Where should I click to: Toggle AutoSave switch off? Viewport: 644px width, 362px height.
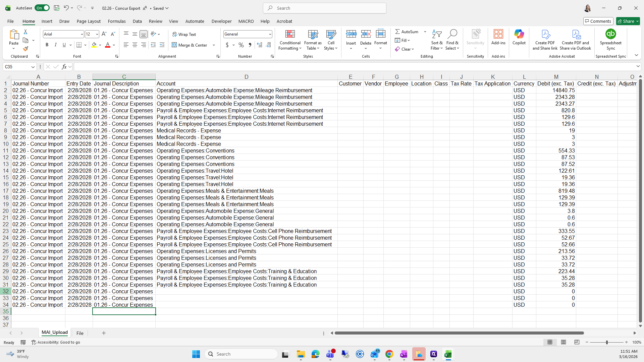(42, 8)
